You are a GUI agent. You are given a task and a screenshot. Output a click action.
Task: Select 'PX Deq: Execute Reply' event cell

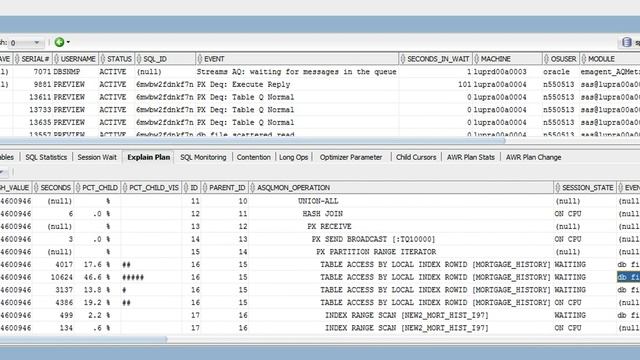(x=297, y=84)
